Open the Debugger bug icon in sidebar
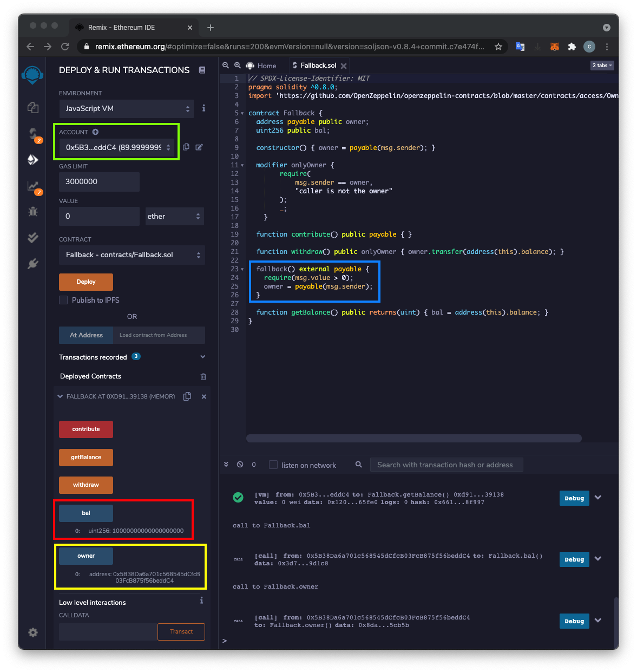This screenshot has height=672, width=637. [33, 211]
